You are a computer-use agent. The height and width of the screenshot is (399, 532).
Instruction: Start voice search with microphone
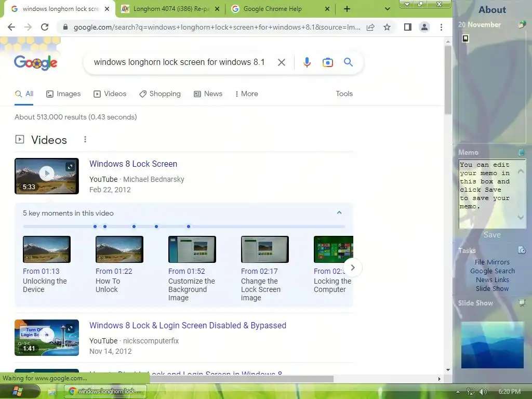tap(307, 62)
